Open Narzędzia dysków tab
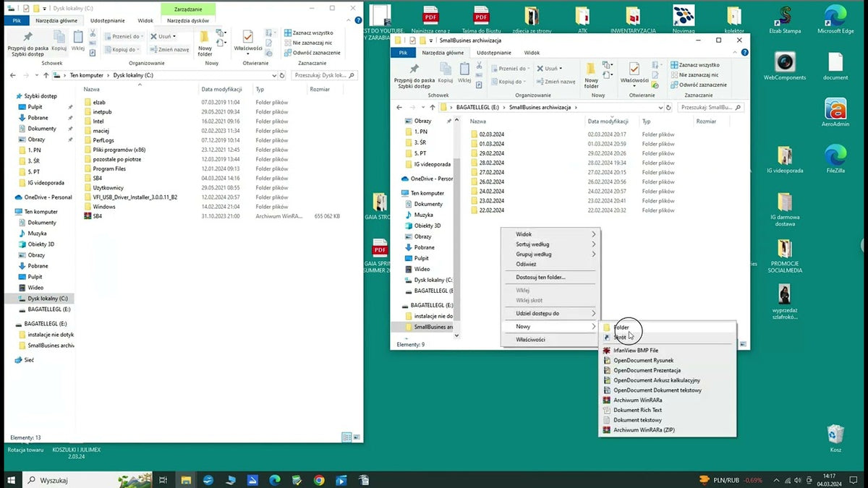868x488 pixels. 188,21
